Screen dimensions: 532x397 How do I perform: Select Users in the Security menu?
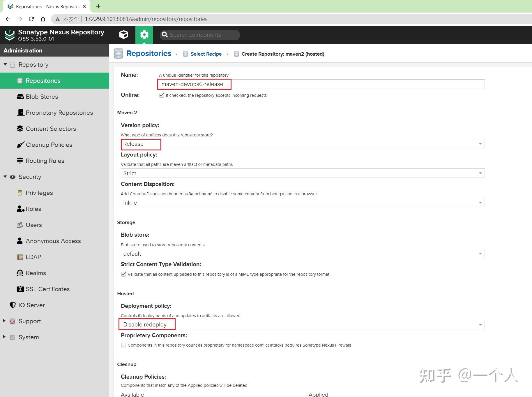coord(33,225)
